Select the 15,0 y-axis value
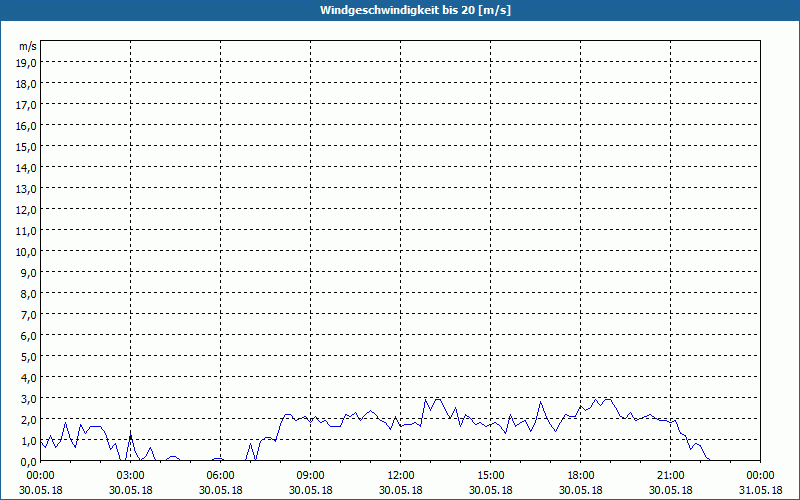This screenshot has height=500, width=800. click(28, 147)
